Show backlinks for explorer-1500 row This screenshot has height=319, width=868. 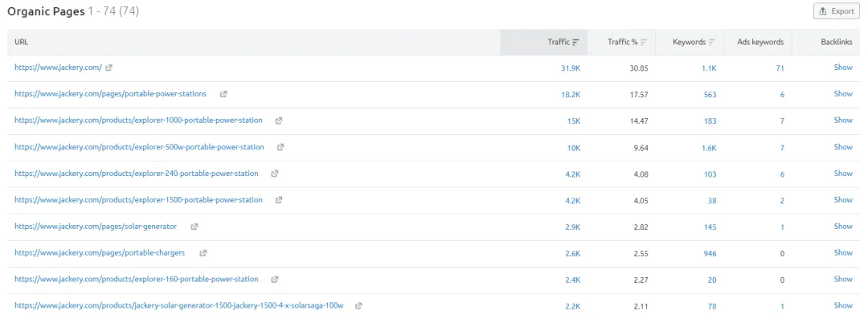843,200
